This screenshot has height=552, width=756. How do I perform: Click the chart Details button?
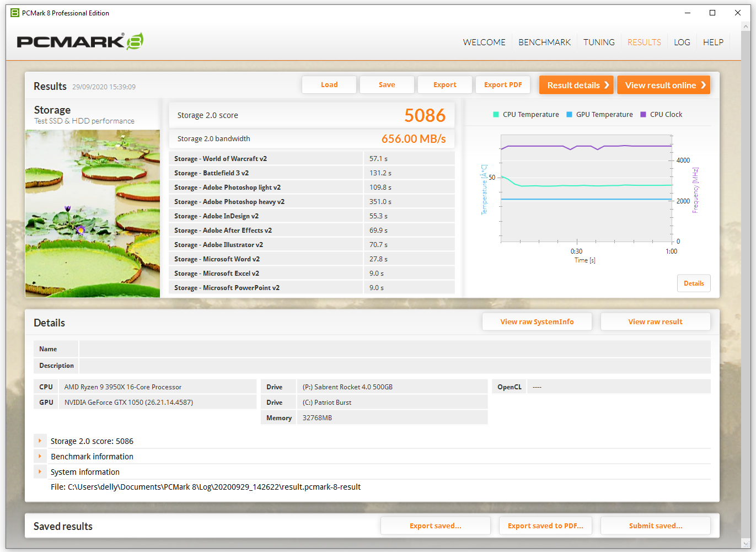point(694,283)
